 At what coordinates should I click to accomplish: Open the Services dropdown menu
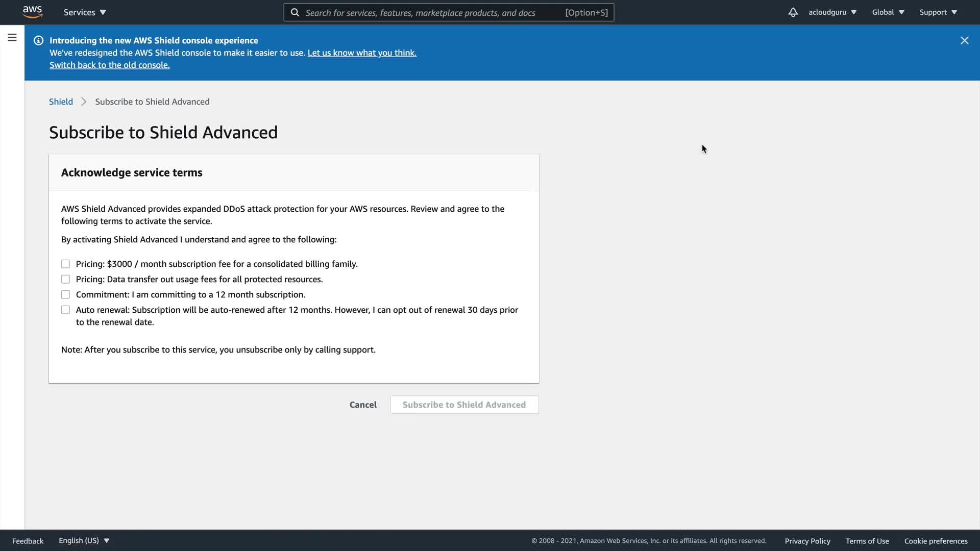(85, 12)
